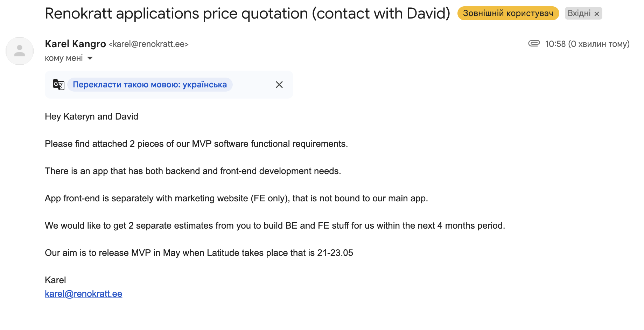Click the greeting line Hey Kateryn and David
Screen dimensions: 644x330
(x=91, y=116)
